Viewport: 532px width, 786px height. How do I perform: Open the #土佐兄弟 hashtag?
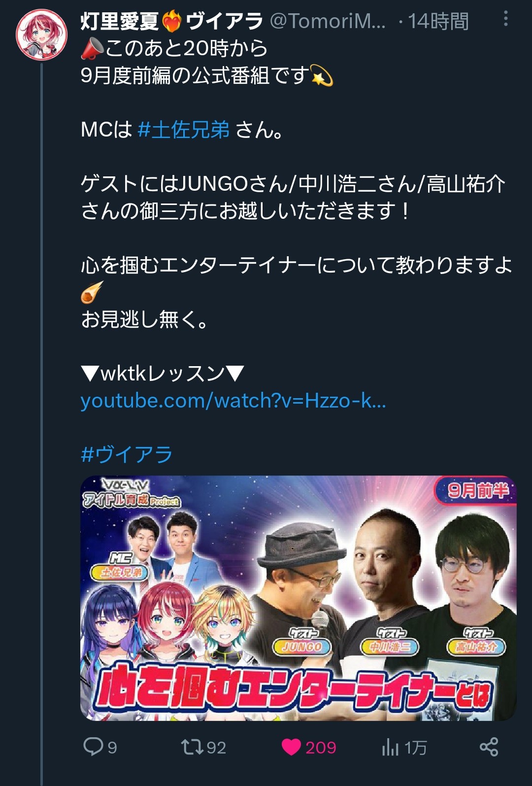point(184,130)
